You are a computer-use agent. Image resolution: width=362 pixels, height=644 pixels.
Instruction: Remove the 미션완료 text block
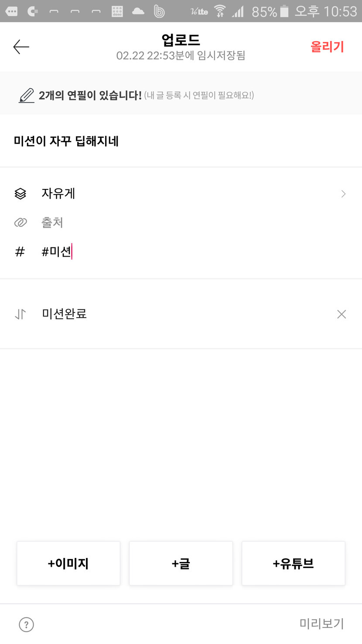pos(342,314)
